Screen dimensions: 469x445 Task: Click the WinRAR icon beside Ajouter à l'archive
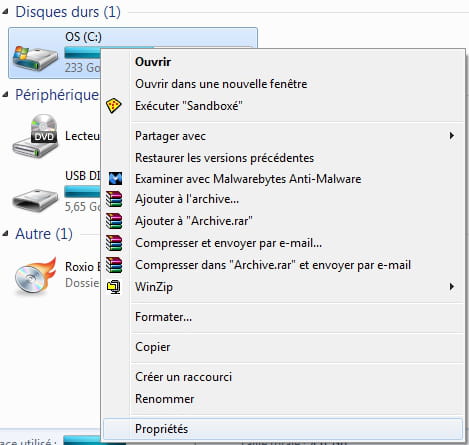(114, 199)
